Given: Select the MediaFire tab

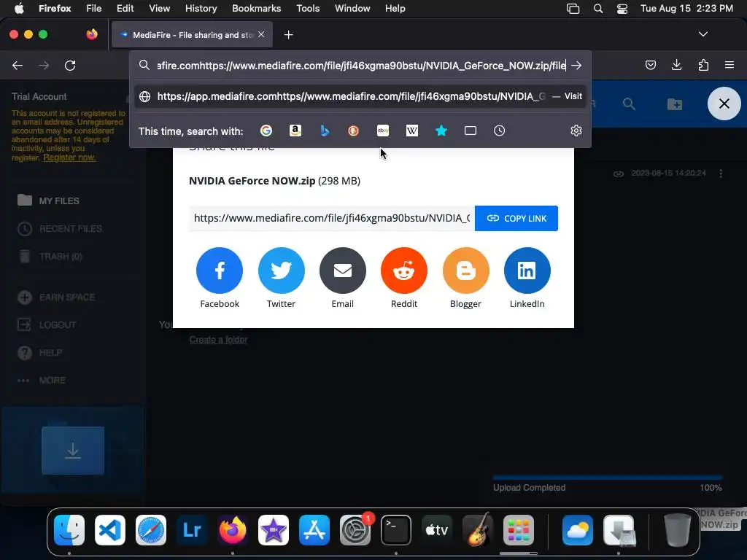Looking at the screenshot, I should coord(193,35).
